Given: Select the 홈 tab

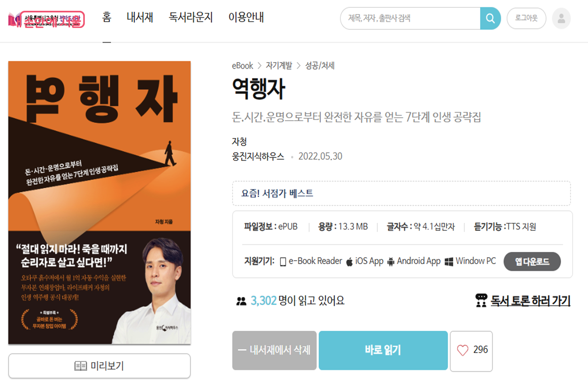Looking at the screenshot, I should point(107,18).
